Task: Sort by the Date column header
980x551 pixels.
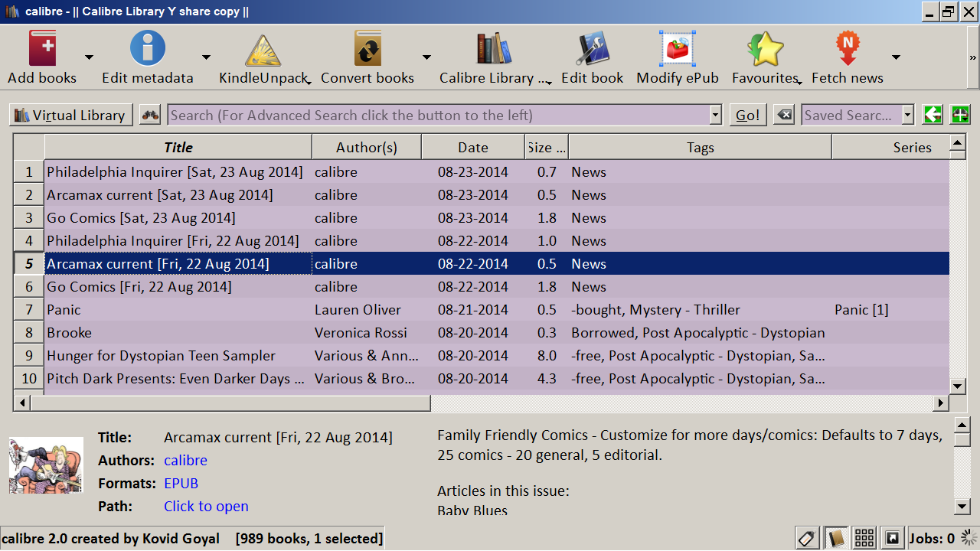Action: pos(473,147)
